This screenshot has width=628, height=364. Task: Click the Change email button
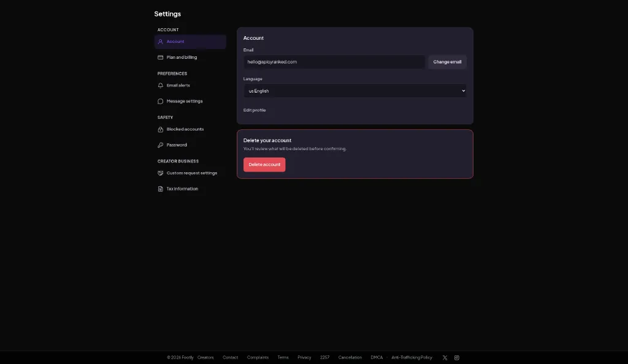(x=447, y=62)
